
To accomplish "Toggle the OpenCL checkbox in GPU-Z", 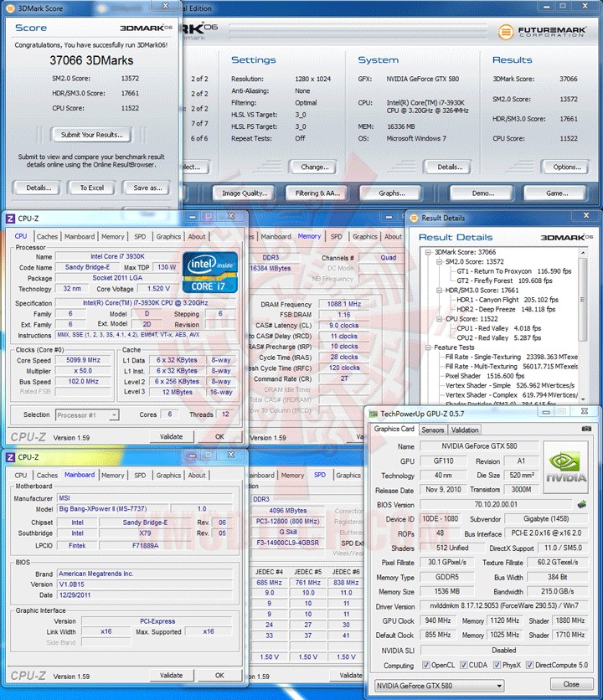I will coord(426,665).
